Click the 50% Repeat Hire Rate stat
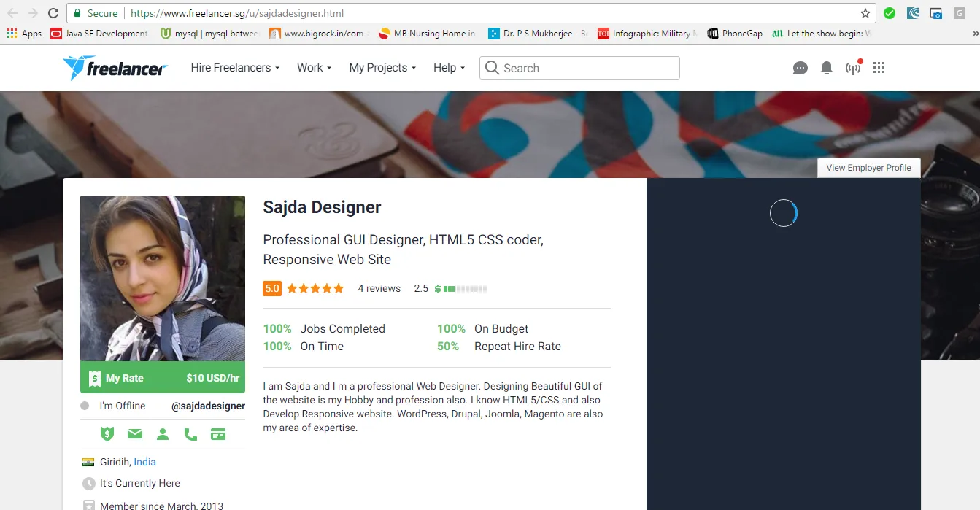980x510 pixels. [x=499, y=347]
